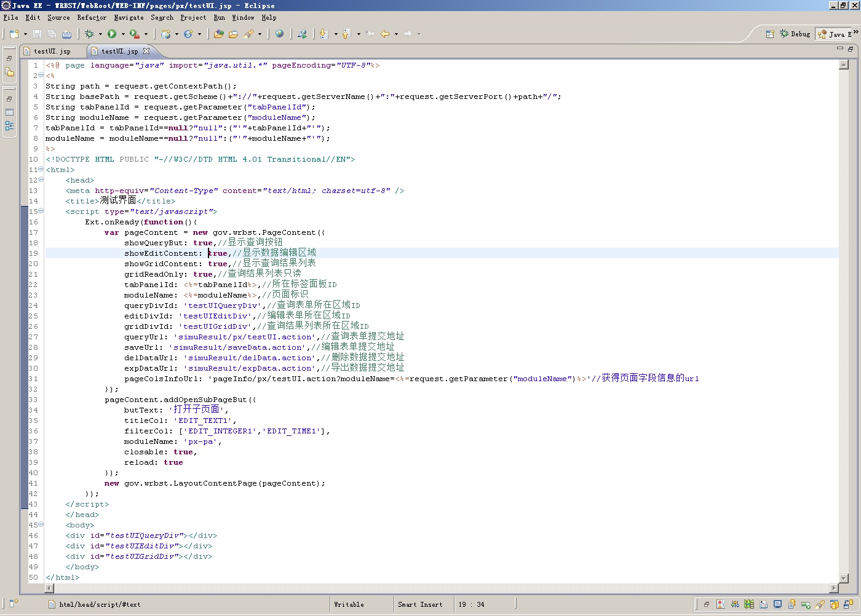Expand the External Tools dropdown arrow
This screenshot has height=616, width=861.
click(146, 34)
